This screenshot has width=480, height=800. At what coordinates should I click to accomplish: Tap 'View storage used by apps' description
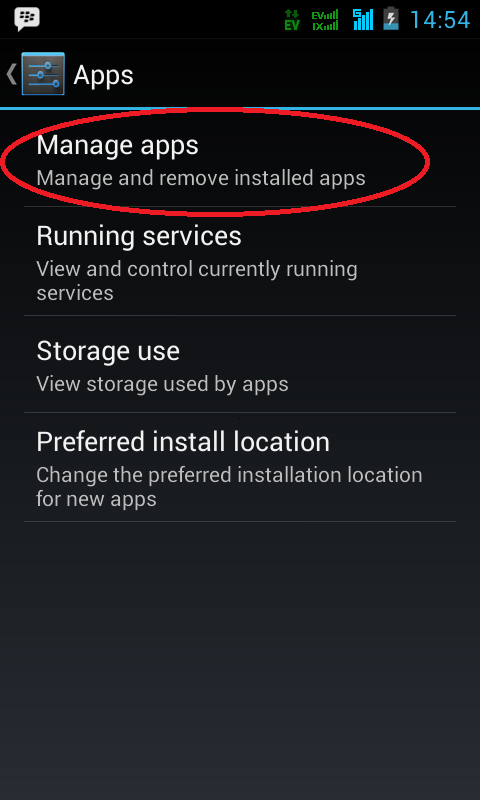point(162,384)
